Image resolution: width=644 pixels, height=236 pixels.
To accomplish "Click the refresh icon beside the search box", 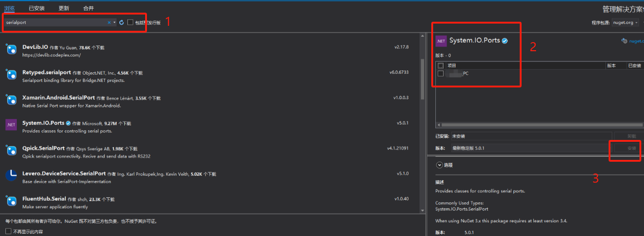I will tap(122, 22).
